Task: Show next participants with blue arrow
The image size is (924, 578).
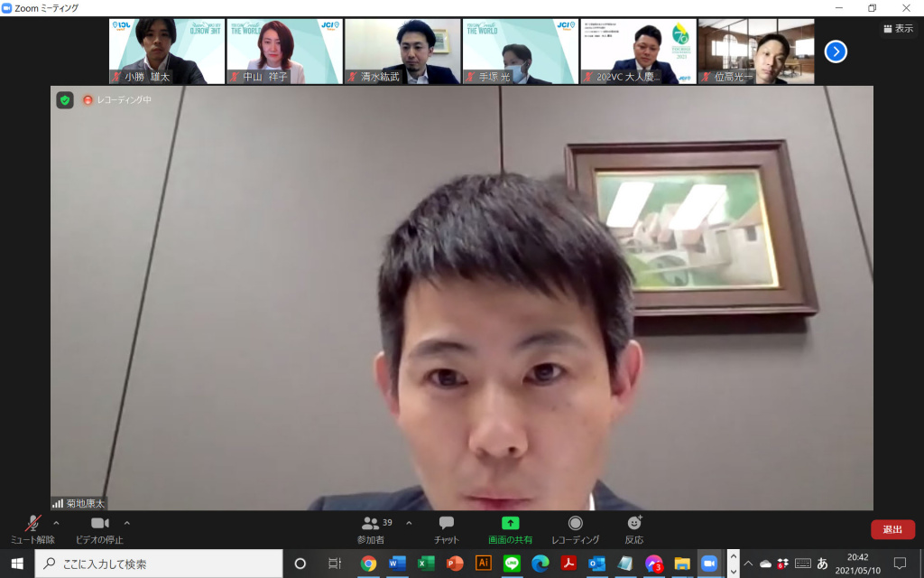Action: [x=836, y=51]
